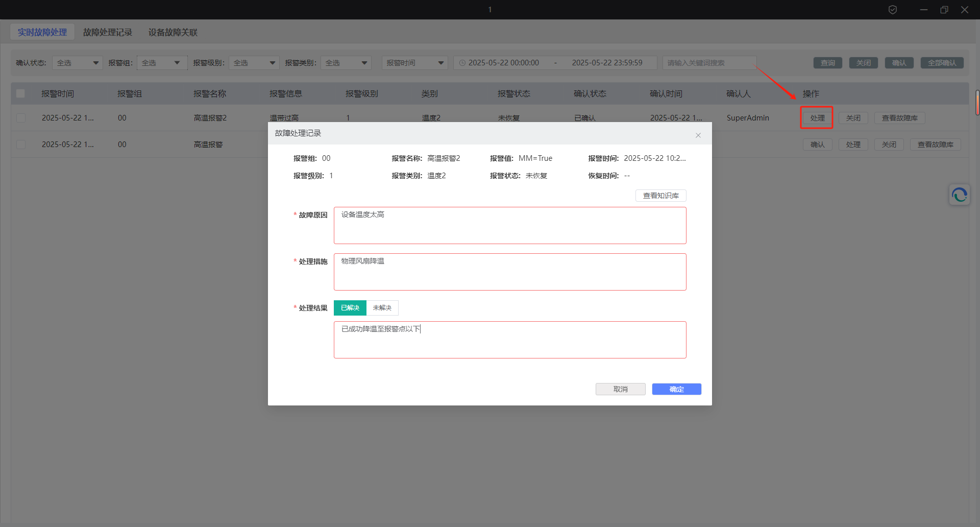
Task: Select 已解决 as the processing result
Action: click(x=350, y=308)
